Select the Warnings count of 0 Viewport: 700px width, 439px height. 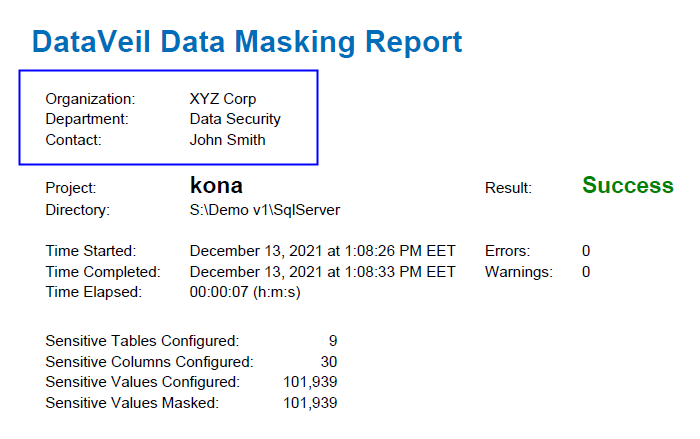[586, 272]
